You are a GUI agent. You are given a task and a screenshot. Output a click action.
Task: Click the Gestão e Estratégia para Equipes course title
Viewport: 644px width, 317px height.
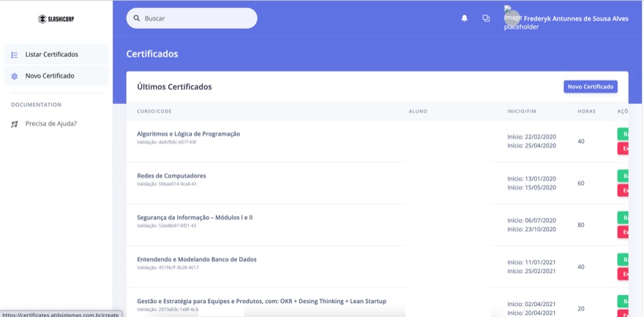262,301
